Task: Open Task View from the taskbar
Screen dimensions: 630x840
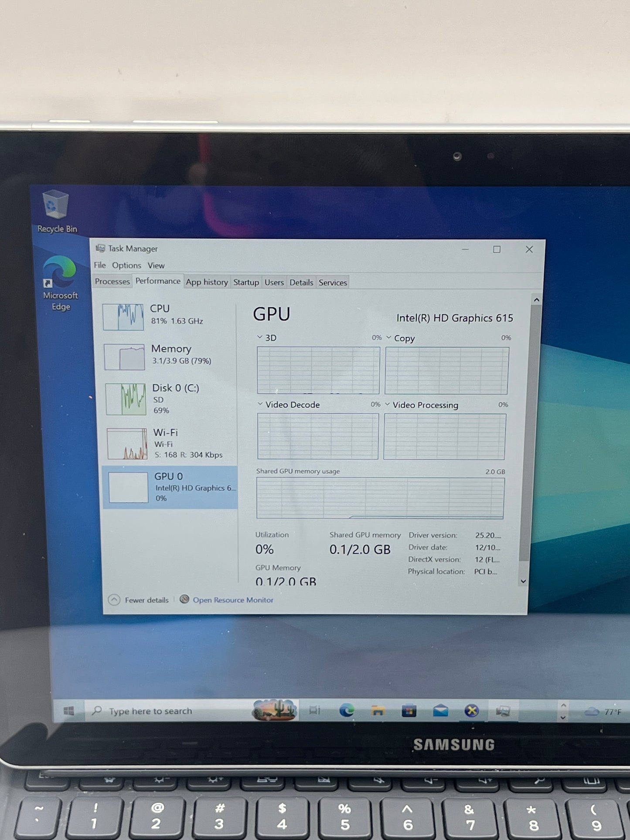Action: 314,711
